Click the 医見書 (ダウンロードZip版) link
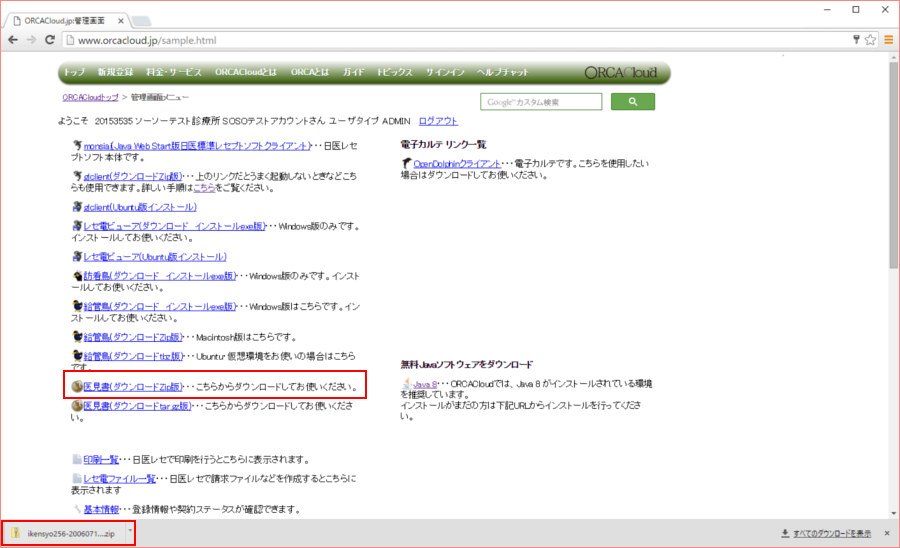This screenshot has width=900, height=548. pyautogui.click(x=132, y=386)
